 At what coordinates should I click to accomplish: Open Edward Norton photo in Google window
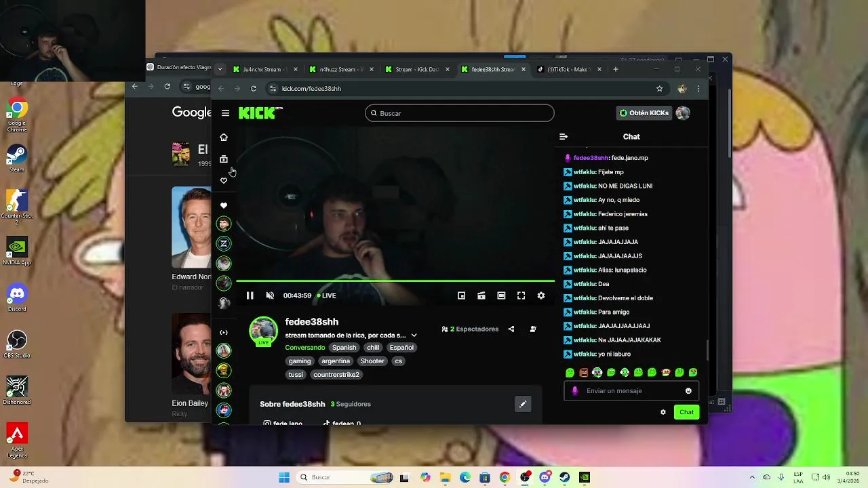191,227
